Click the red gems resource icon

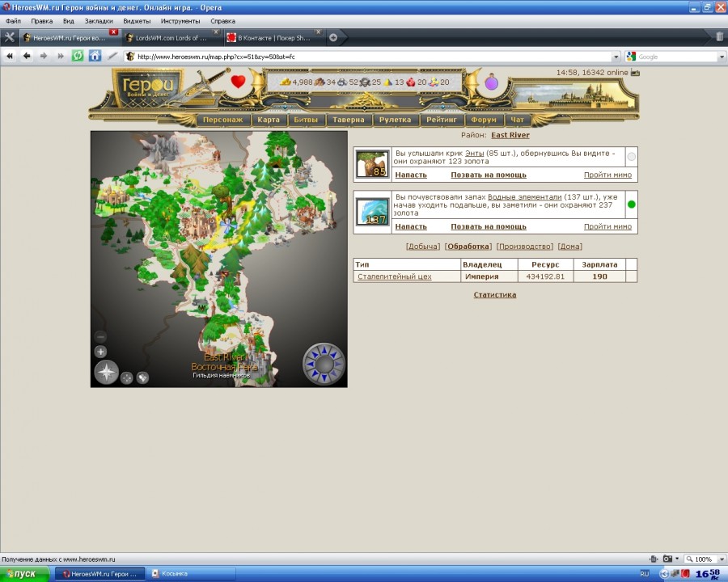pyautogui.click(x=411, y=82)
